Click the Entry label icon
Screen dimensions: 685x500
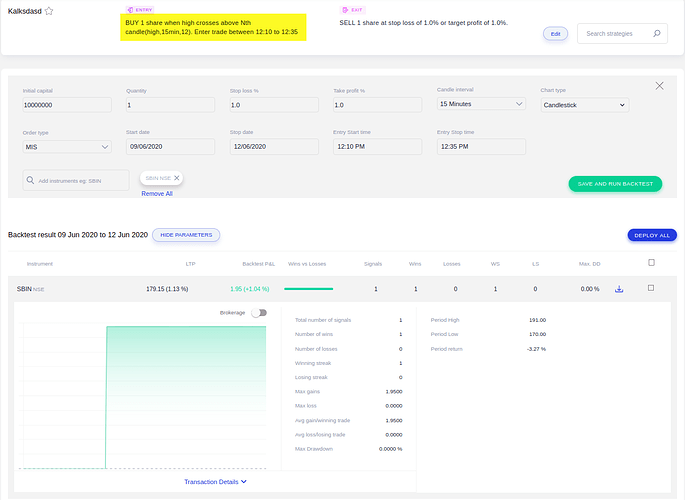click(x=130, y=10)
